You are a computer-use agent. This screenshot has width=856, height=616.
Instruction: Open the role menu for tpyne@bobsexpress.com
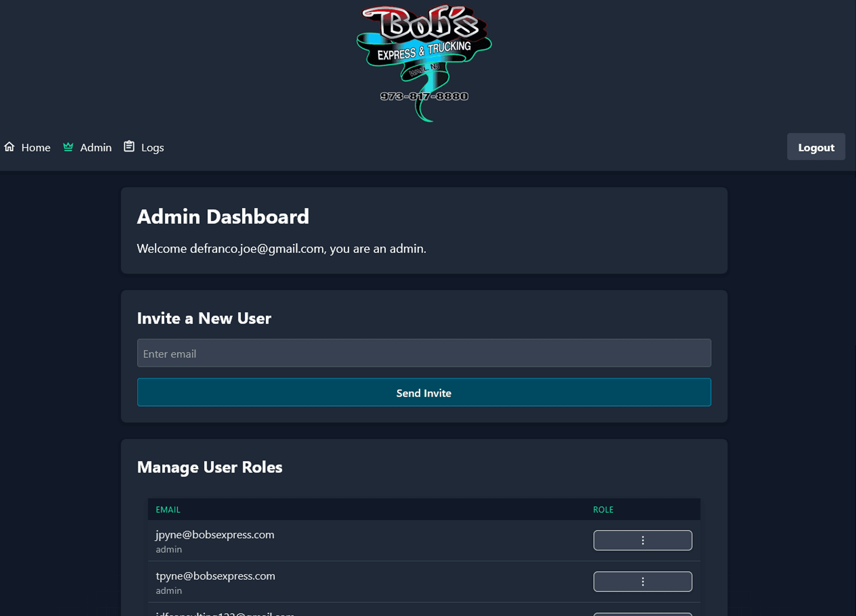click(x=642, y=582)
